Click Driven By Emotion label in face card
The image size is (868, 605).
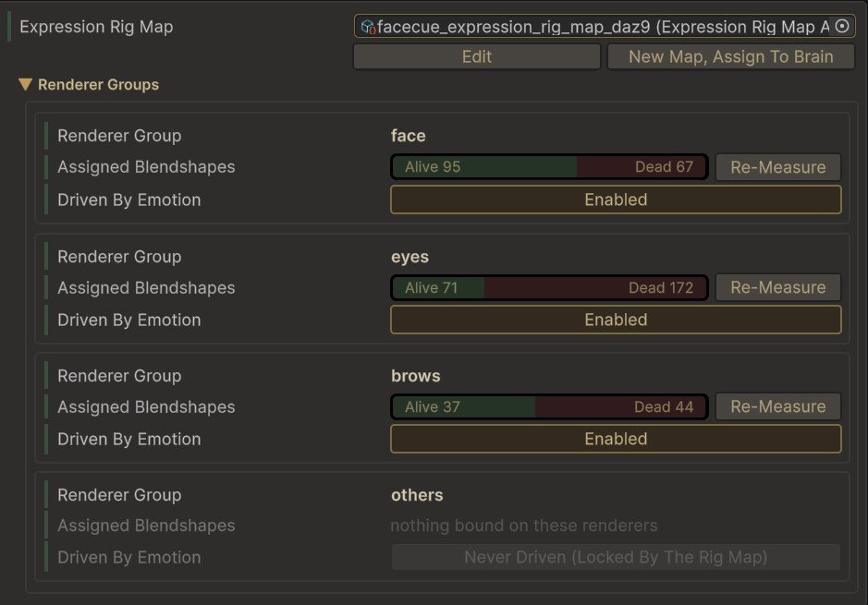[129, 200]
